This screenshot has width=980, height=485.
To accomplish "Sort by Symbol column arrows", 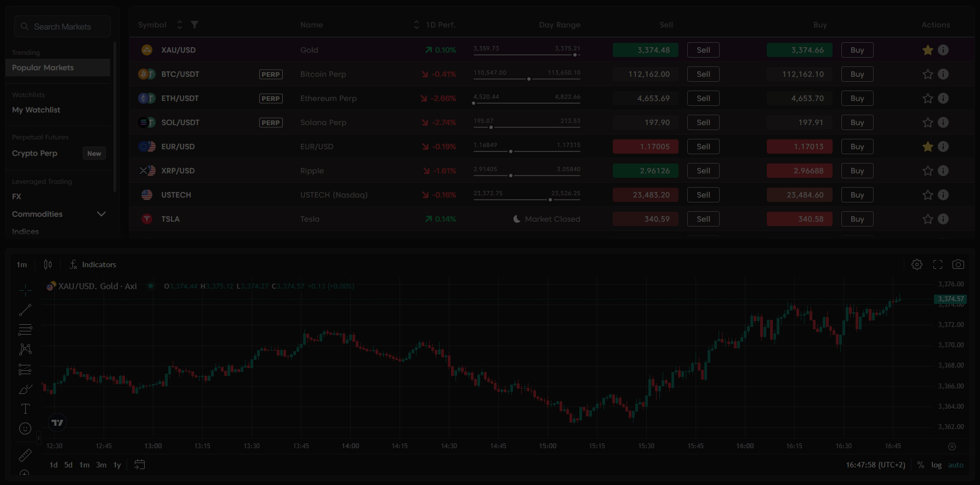I will point(179,25).
